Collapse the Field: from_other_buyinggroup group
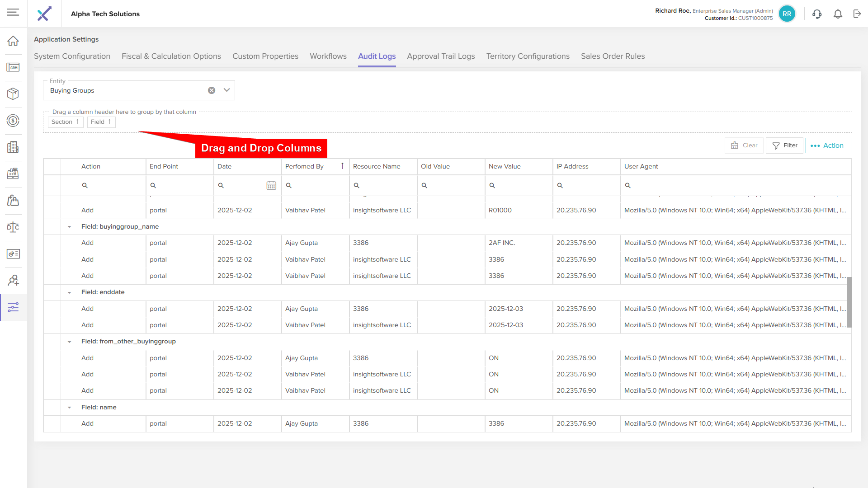The height and width of the screenshot is (488, 868). 69,342
